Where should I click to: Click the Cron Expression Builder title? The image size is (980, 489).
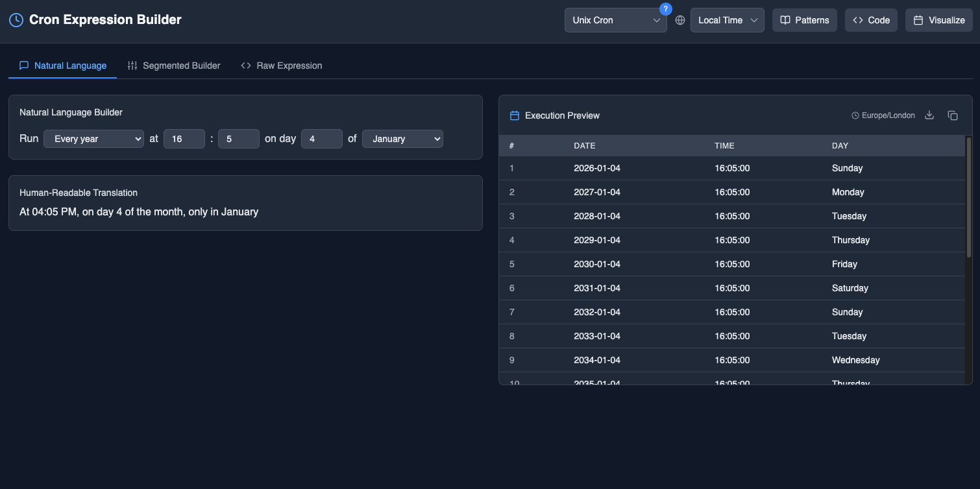pyautogui.click(x=105, y=20)
